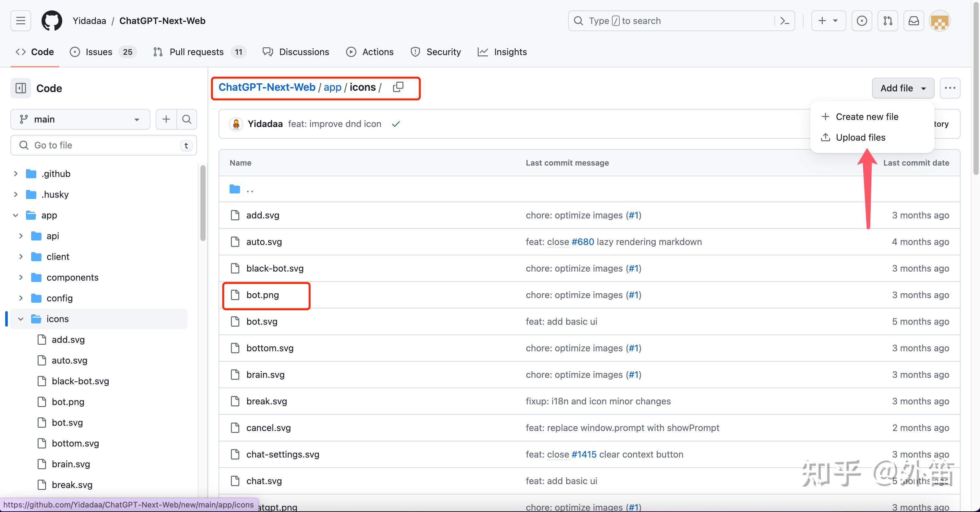Image resolution: width=980 pixels, height=512 pixels.
Task: Open the three-dot more options button
Action: (950, 88)
